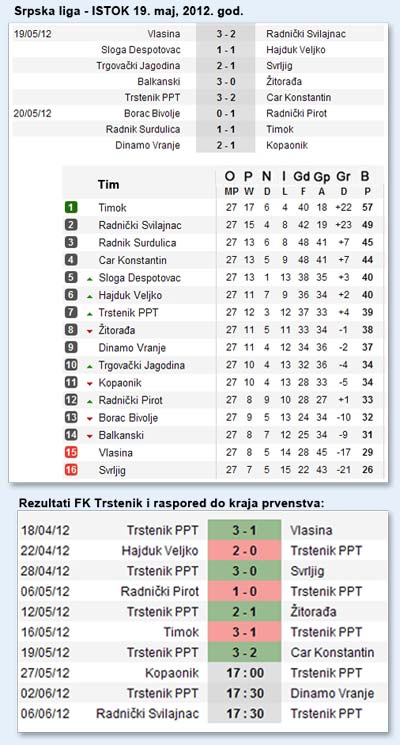Click the 17 : 00 Kopaonik fixture time

[245, 673]
